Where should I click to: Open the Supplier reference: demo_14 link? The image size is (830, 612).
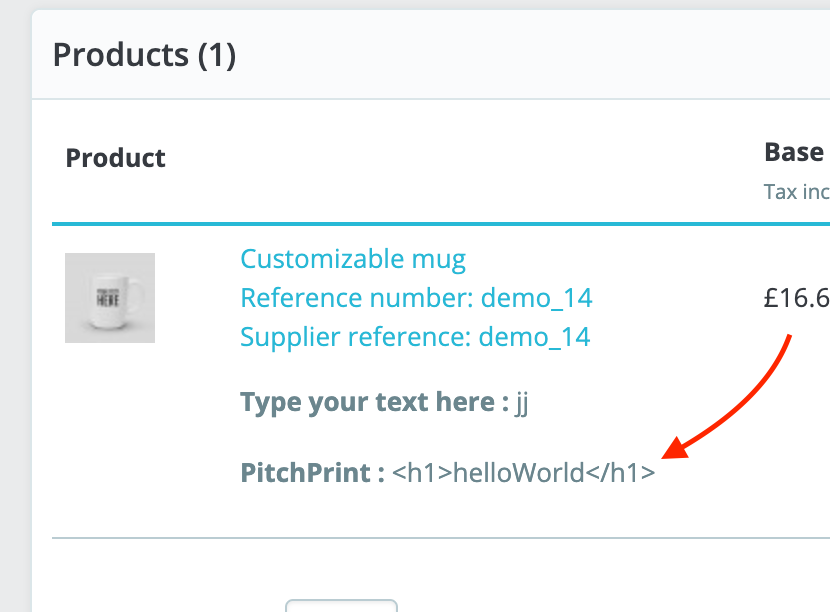[415, 336]
